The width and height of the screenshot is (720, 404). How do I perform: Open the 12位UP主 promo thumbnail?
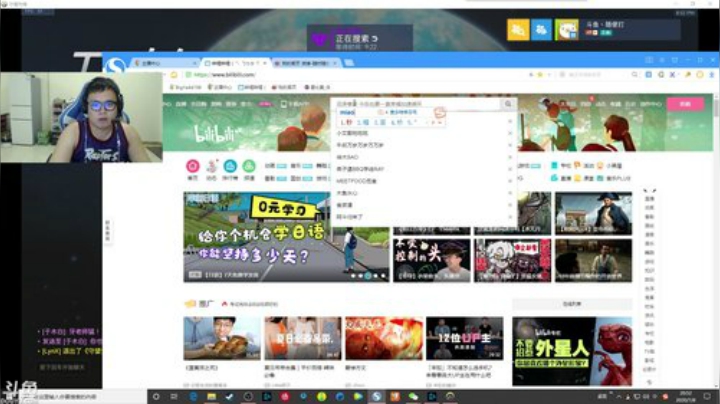pos(465,338)
